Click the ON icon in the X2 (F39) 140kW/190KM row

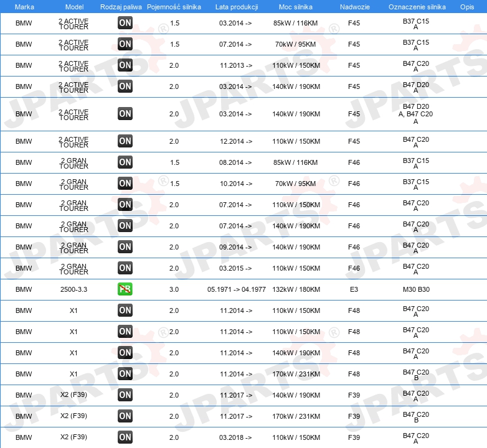[x=125, y=395]
